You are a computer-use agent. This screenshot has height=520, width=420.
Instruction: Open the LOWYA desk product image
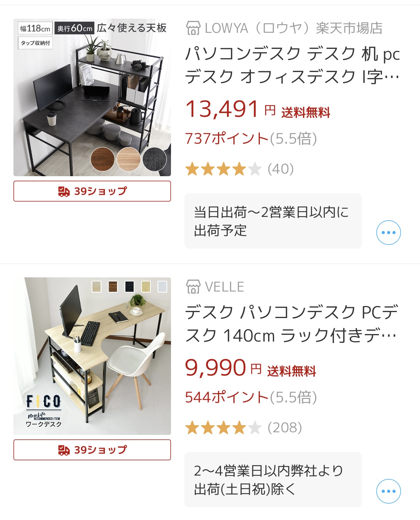92,97
